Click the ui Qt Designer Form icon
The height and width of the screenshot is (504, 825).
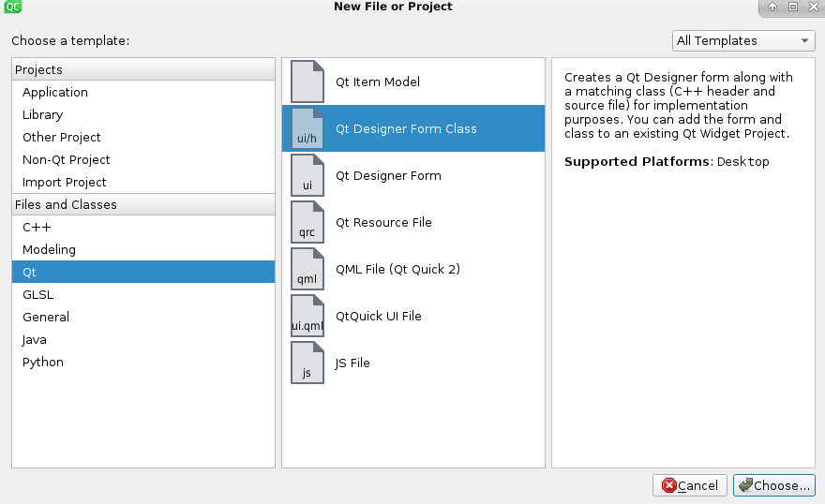307,175
